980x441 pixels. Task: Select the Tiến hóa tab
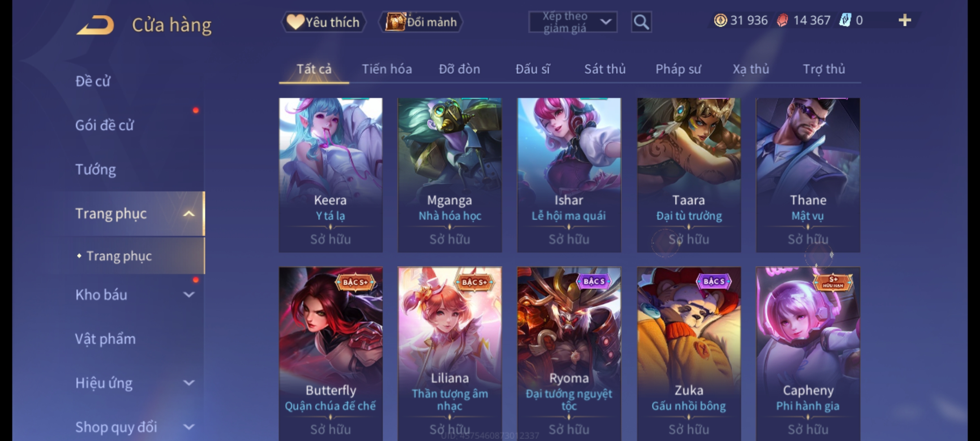[387, 69]
